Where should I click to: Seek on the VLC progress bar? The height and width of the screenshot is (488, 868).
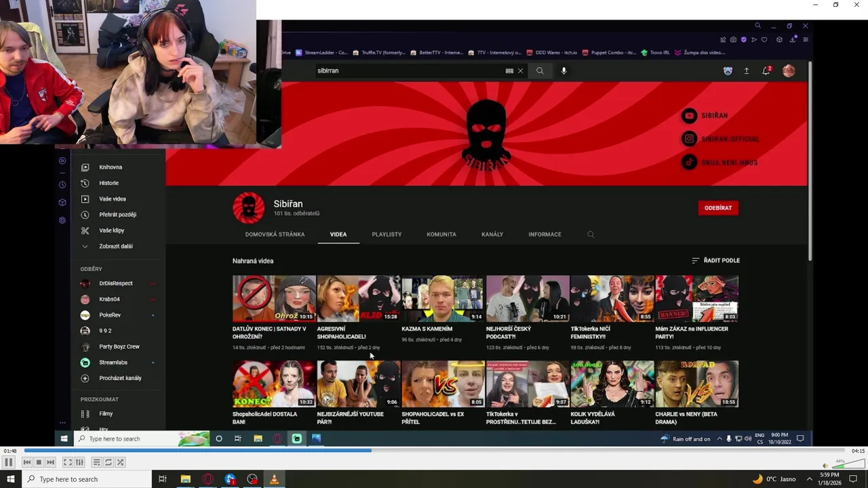[x=434, y=450]
